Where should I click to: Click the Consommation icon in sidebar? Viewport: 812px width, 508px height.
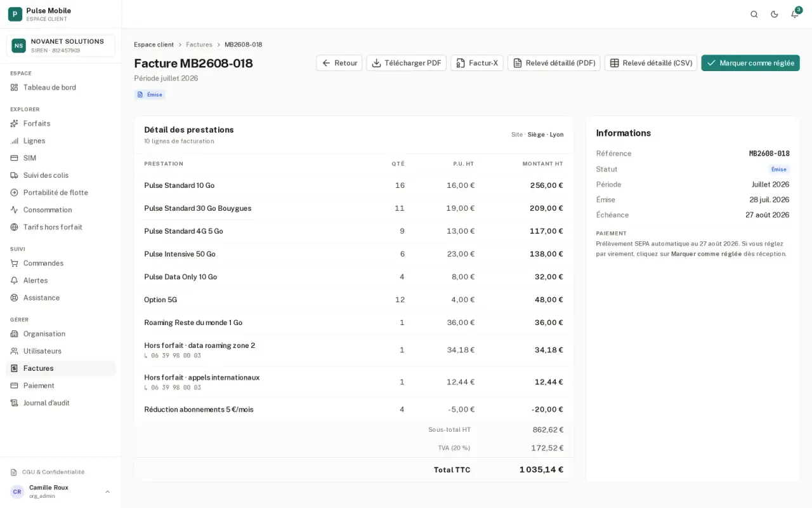coord(15,210)
